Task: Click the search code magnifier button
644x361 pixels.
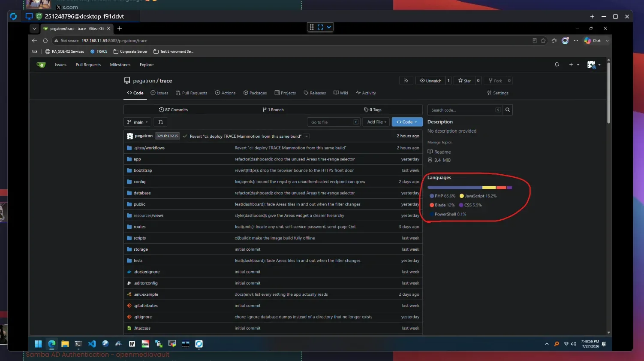Action: coord(507,110)
